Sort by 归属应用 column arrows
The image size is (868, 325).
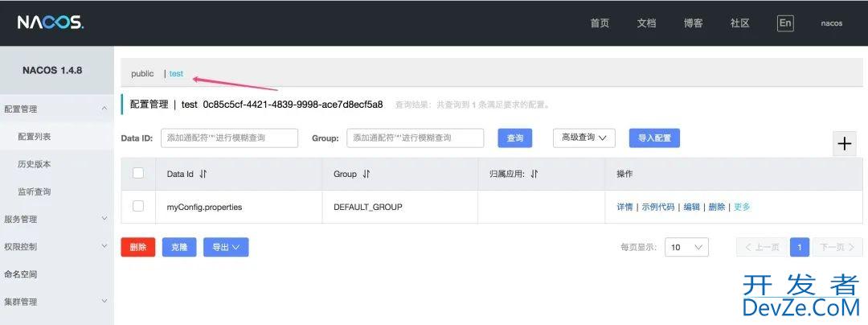(x=534, y=174)
